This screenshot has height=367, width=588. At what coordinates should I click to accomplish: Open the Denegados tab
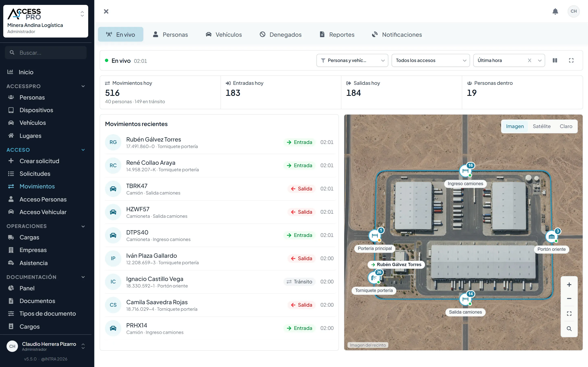tap(281, 34)
